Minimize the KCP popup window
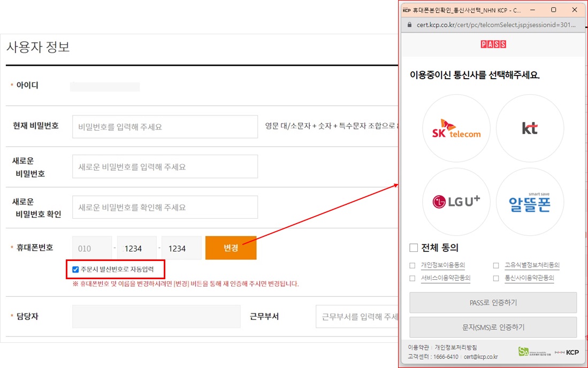 [x=532, y=10]
